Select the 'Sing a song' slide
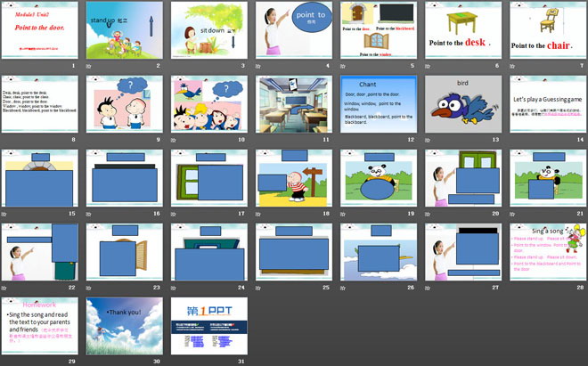The width and height of the screenshot is (588, 366). [x=548, y=251]
